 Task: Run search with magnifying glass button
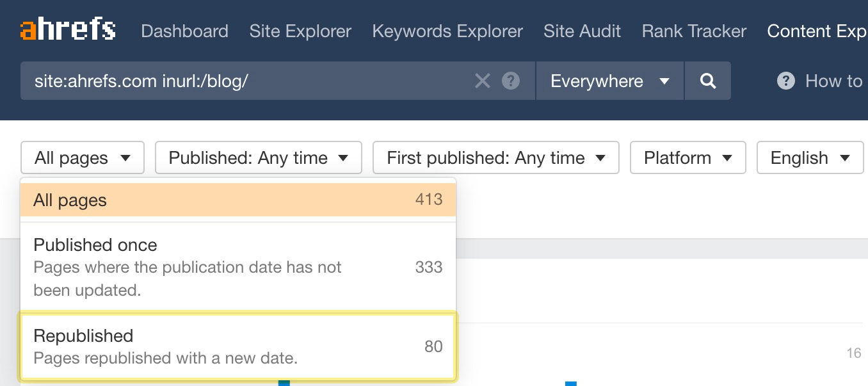click(x=707, y=81)
